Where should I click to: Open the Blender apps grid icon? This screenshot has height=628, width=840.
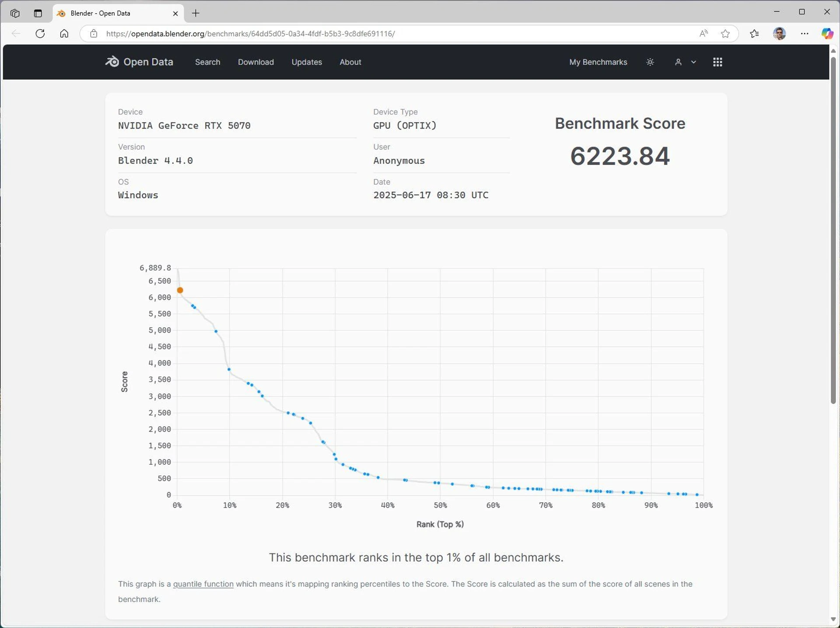(x=717, y=62)
